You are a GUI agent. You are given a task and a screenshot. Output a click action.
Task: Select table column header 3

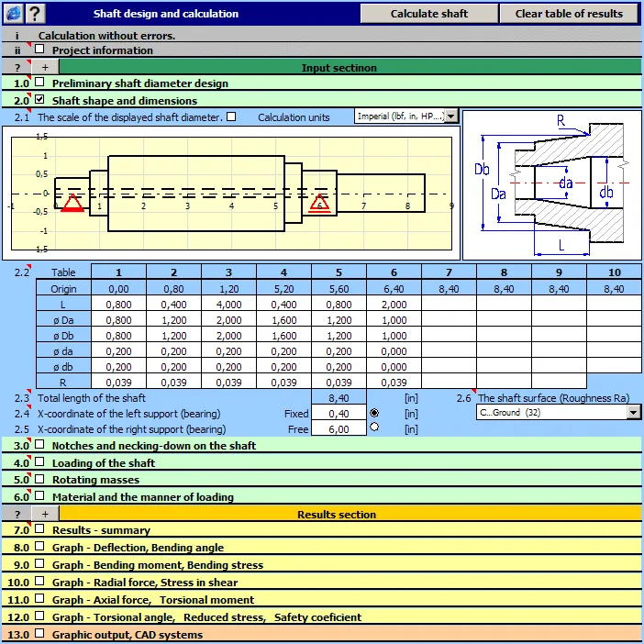click(228, 272)
